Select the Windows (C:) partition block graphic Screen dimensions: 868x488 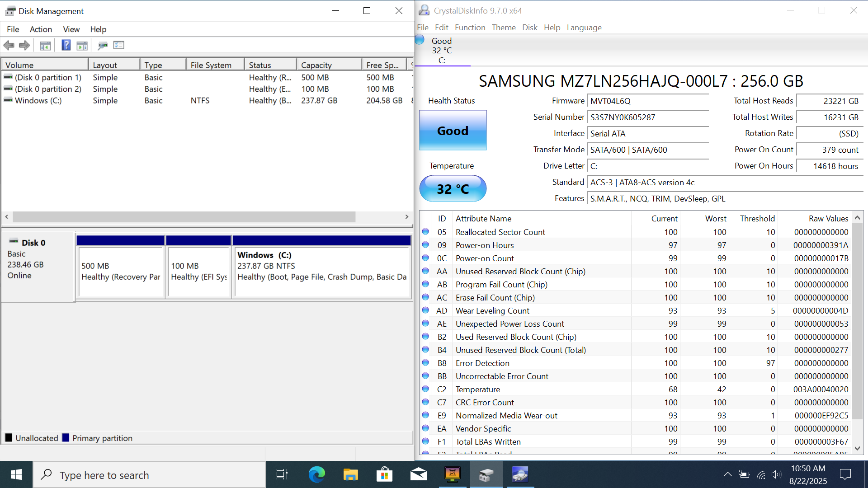point(321,267)
